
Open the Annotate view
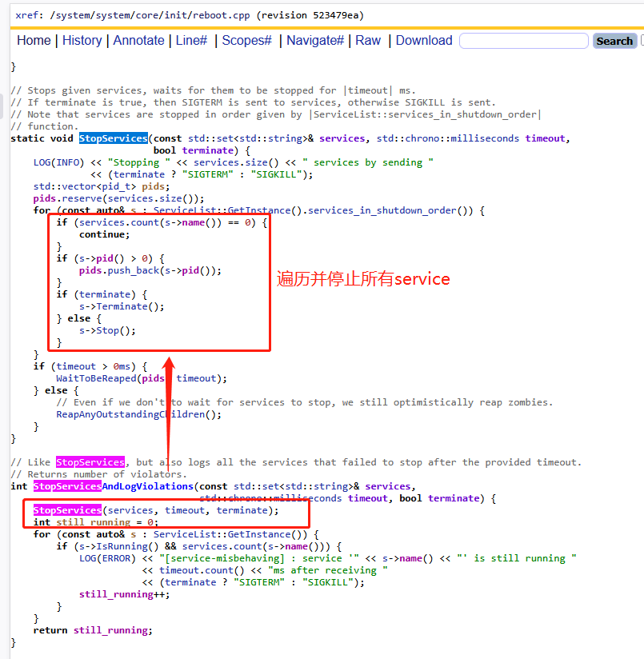[x=138, y=40]
